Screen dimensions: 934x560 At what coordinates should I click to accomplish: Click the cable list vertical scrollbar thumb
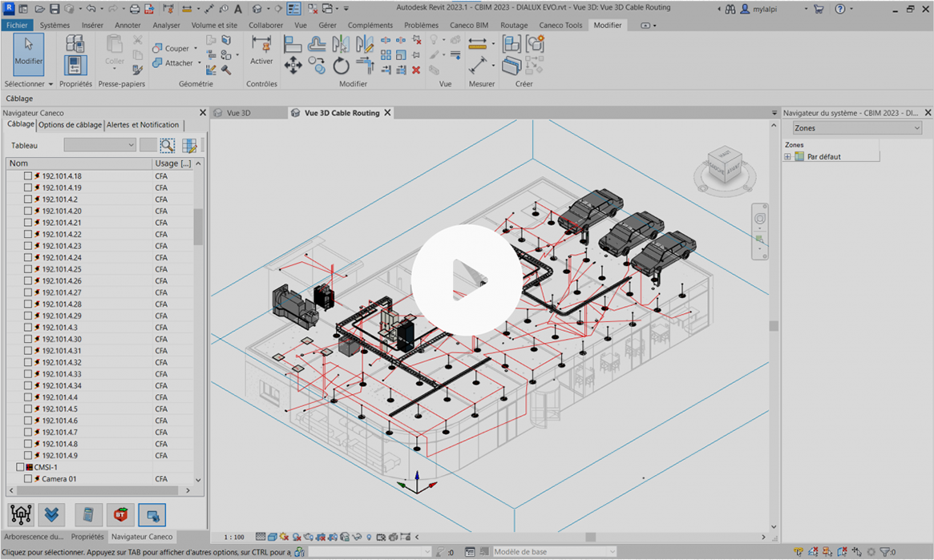click(198, 227)
